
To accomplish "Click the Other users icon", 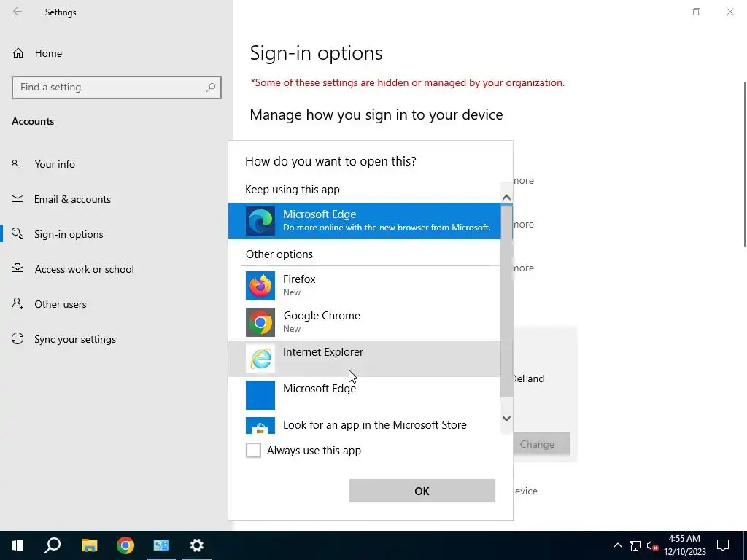I will tap(18, 303).
